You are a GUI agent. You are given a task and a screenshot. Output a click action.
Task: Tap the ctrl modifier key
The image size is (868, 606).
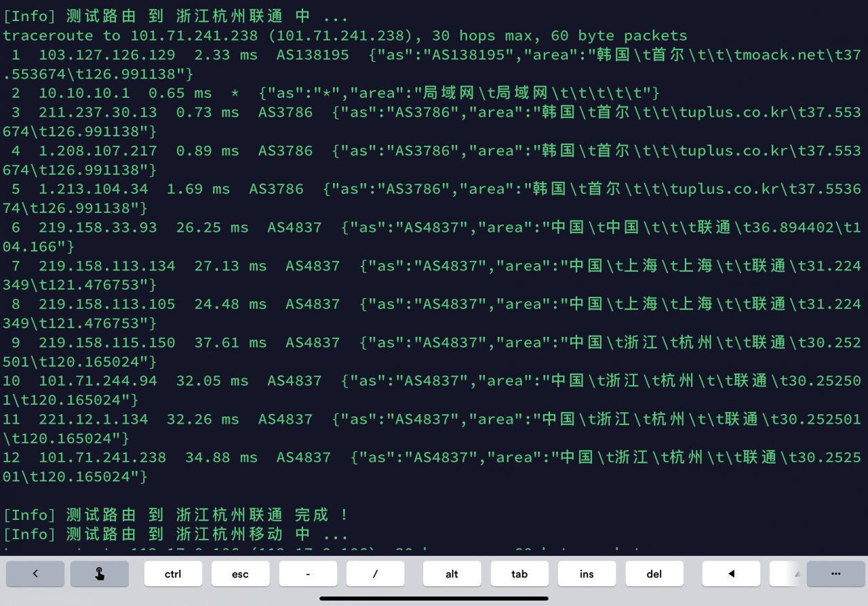point(173,574)
